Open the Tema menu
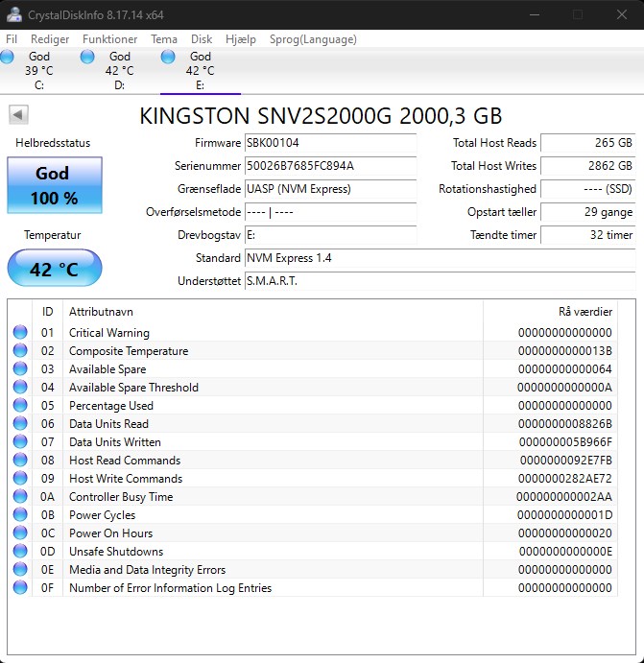The width and height of the screenshot is (644, 663). [164, 39]
